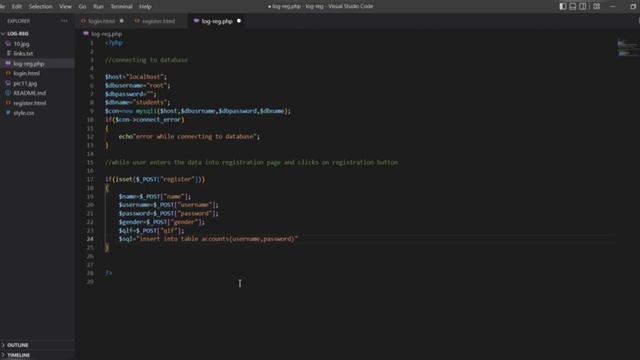640x360 pixels.
Task: Open the Terminal menu
Action: pos(122,7)
